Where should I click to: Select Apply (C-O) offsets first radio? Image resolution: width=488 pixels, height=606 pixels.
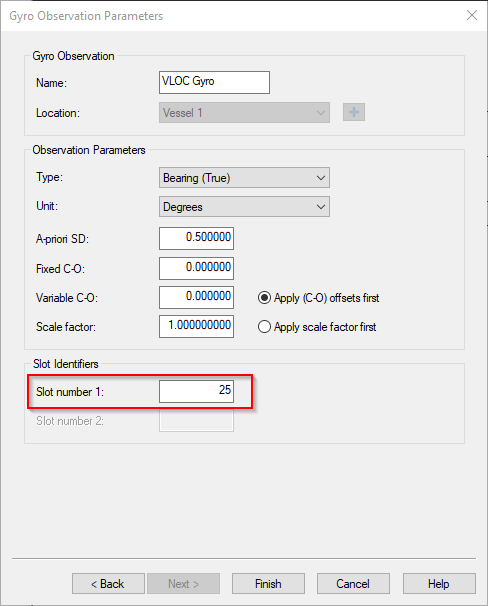click(264, 298)
